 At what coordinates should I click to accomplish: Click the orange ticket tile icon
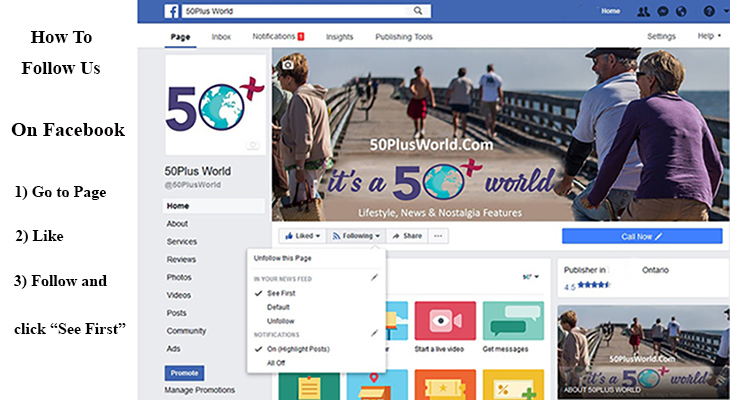(x=445, y=385)
